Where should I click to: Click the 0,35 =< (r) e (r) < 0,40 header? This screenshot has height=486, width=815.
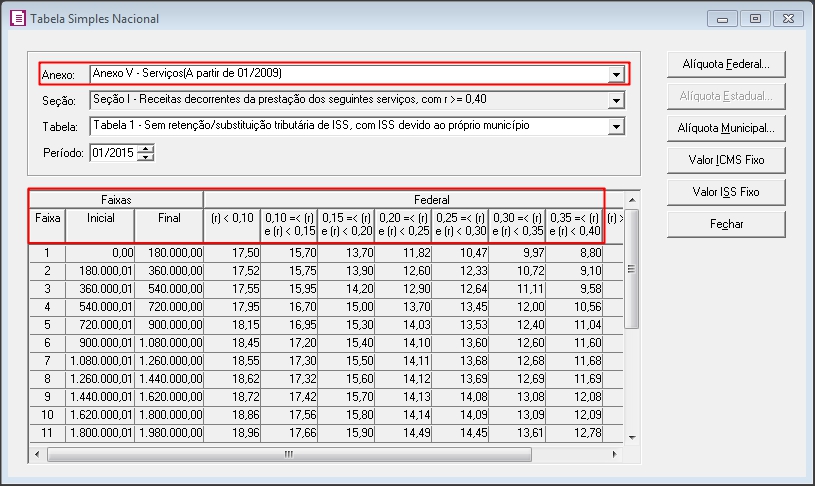(x=574, y=225)
